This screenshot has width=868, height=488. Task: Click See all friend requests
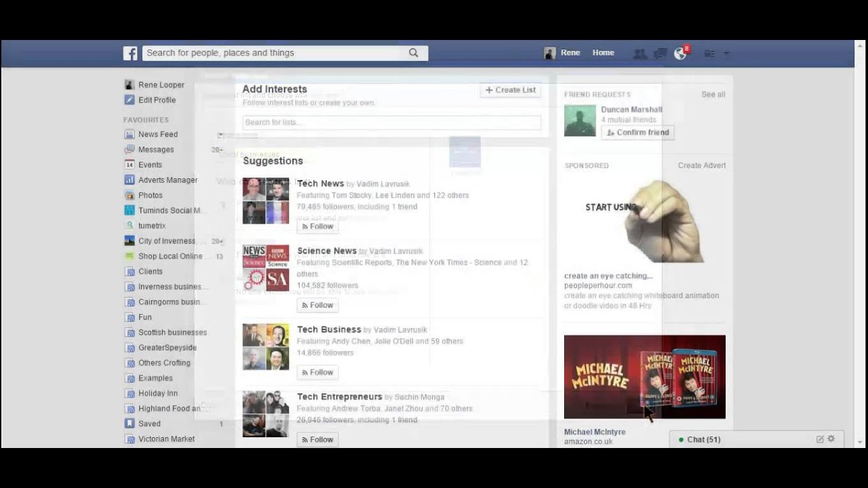(x=713, y=94)
